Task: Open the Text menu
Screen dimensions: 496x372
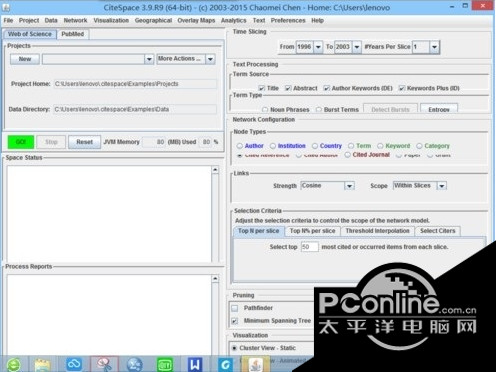Action: tap(259, 20)
